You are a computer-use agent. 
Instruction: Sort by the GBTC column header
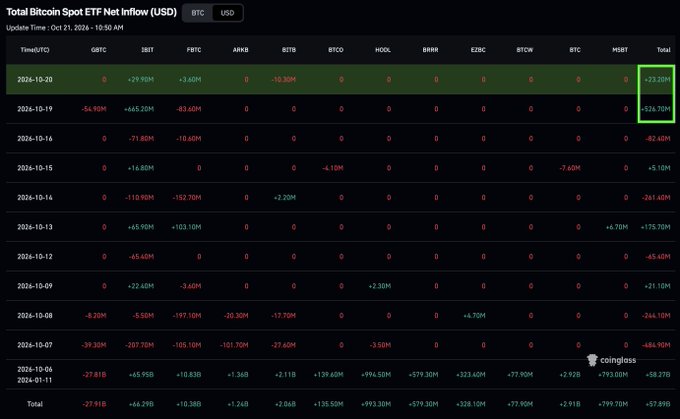98,50
